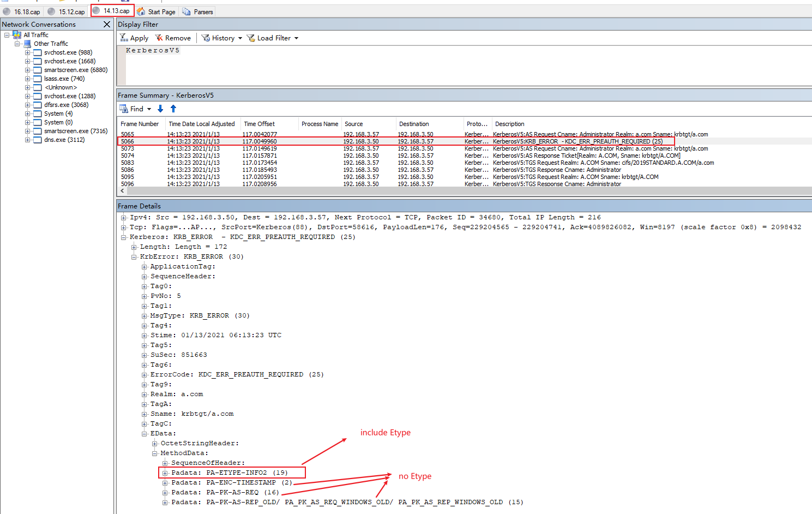Switch to the 16.18.cap tab

[22, 11]
